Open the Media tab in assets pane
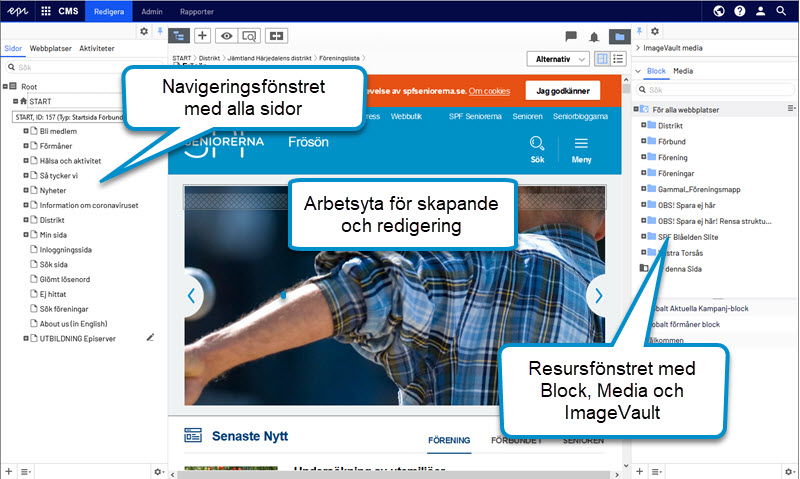 [x=683, y=72]
